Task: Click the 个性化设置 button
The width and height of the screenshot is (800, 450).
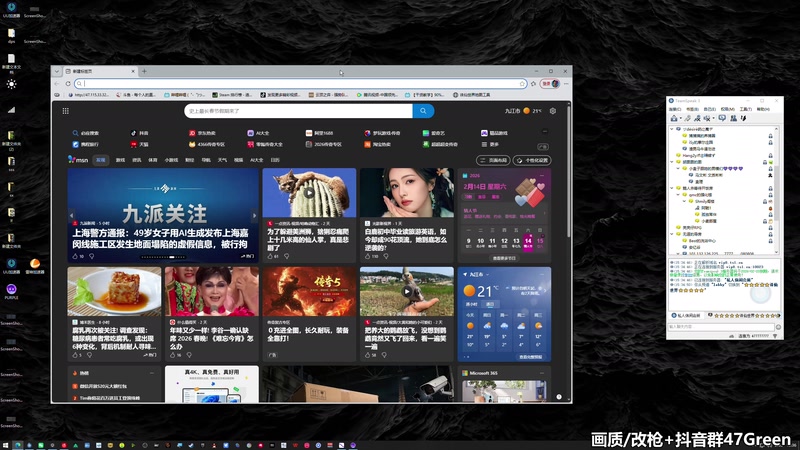Action: [x=532, y=160]
